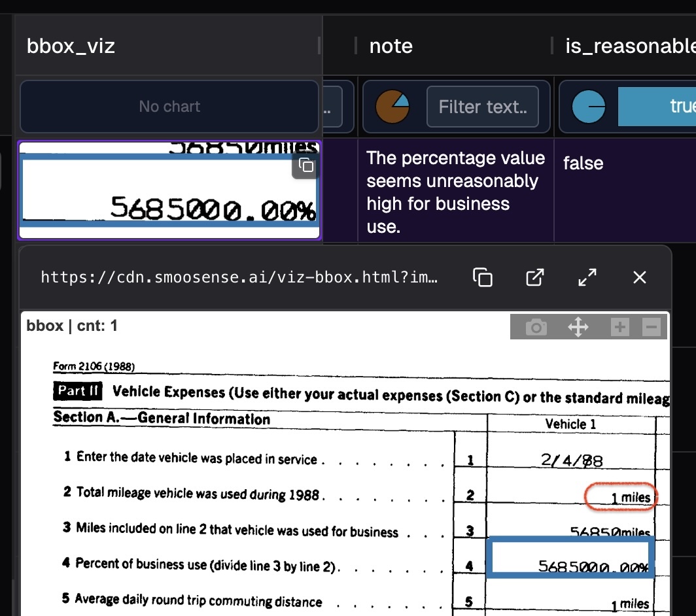
Task: Click the 'No chart' placeholder box
Action: [169, 107]
